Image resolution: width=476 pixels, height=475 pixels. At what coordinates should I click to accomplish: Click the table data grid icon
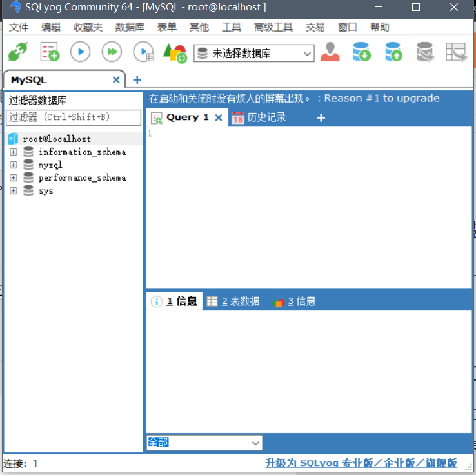coord(212,301)
